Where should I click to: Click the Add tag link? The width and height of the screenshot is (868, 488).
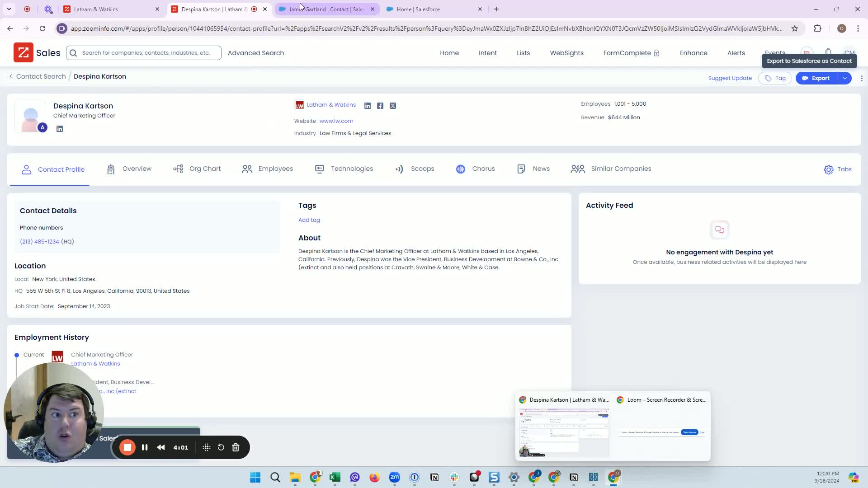pyautogui.click(x=309, y=220)
